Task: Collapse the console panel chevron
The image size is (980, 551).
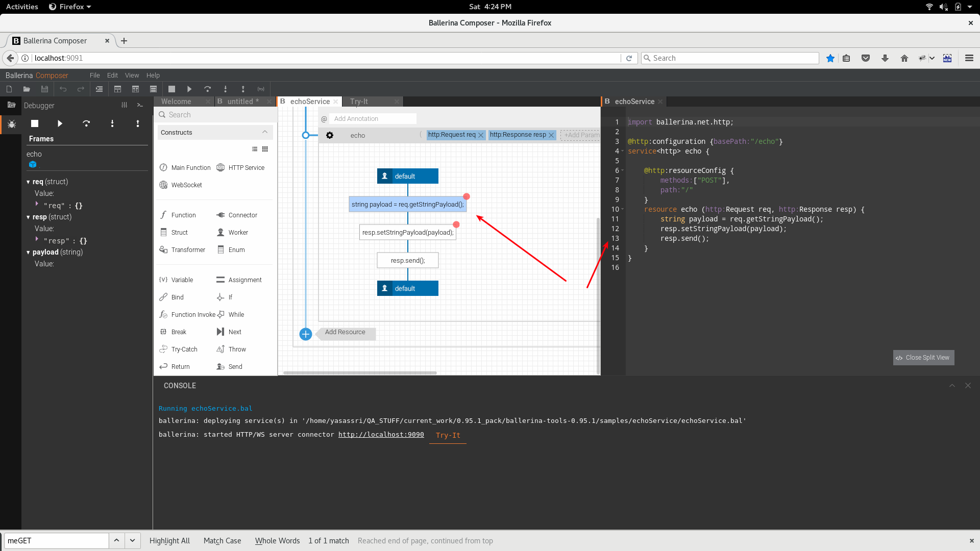Action: (952, 386)
